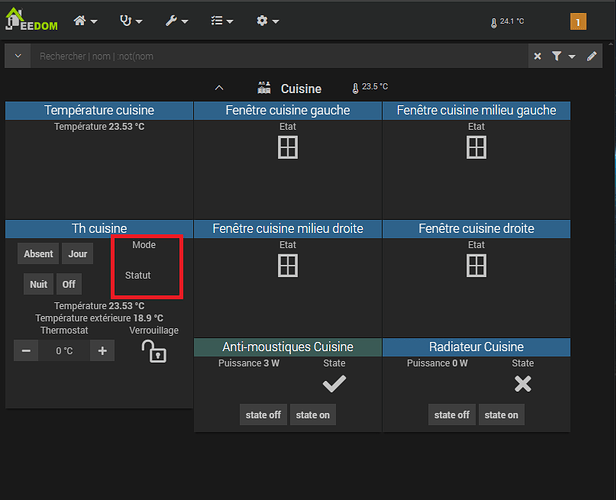The image size is (616, 500).
Task: Open the Fenêtre cuisine gauche tile header
Action: click(288, 110)
